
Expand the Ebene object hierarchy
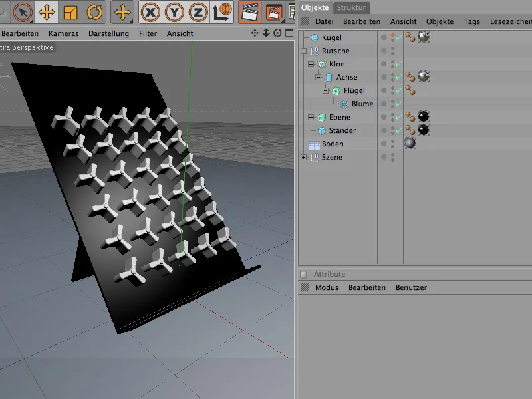pos(311,118)
